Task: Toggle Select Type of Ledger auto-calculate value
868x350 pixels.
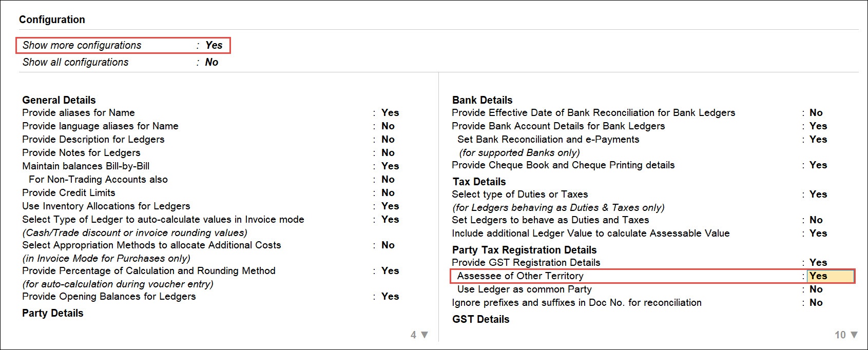Action: [390, 219]
